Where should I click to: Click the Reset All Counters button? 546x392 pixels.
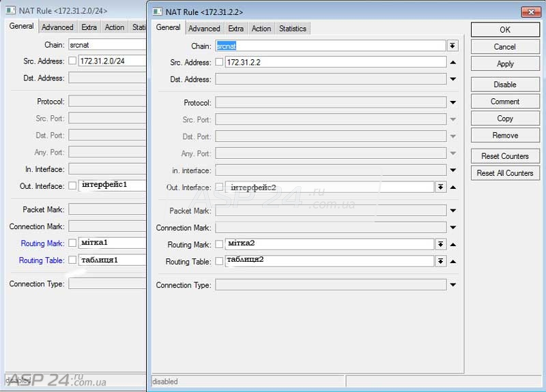(505, 173)
